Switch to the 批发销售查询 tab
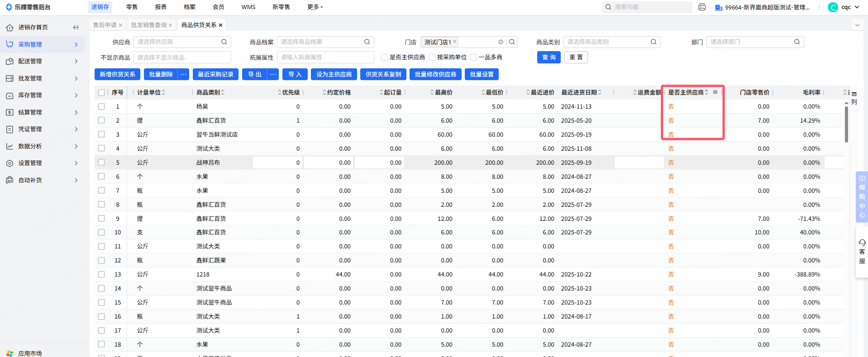The image size is (868, 357). [x=149, y=25]
